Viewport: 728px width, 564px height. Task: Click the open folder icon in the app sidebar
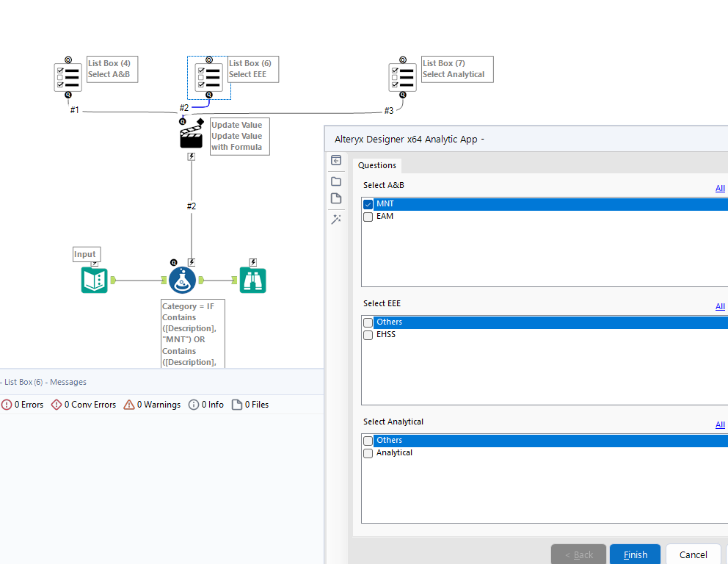pyautogui.click(x=336, y=181)
